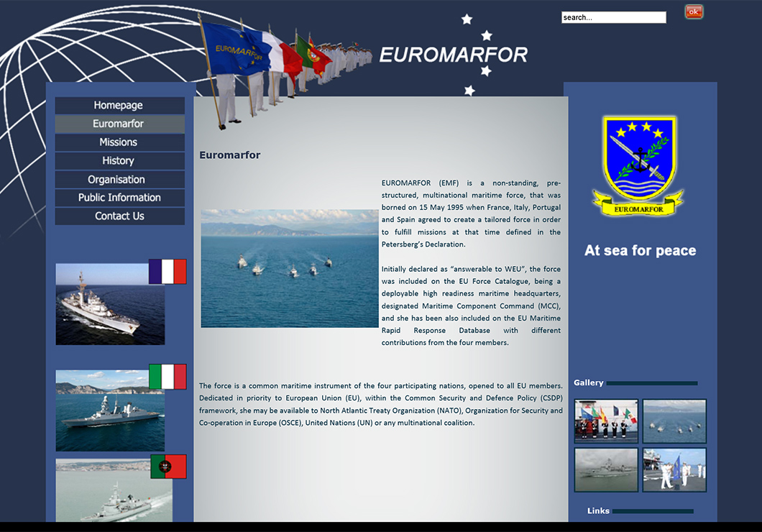762x532 pixels.
Task: Open gallery thumbnail of grey warship
Action: (x=606, y=469)
